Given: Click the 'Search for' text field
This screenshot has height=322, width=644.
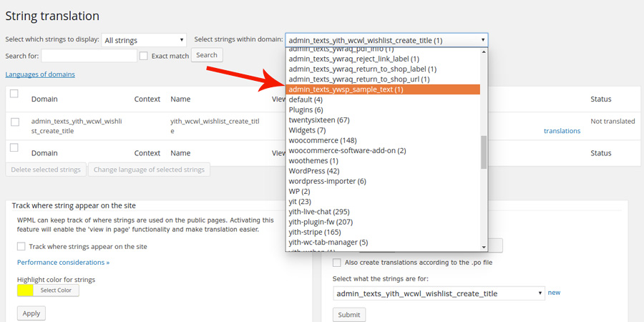Looking at the screenshot, I should (89, 55).
